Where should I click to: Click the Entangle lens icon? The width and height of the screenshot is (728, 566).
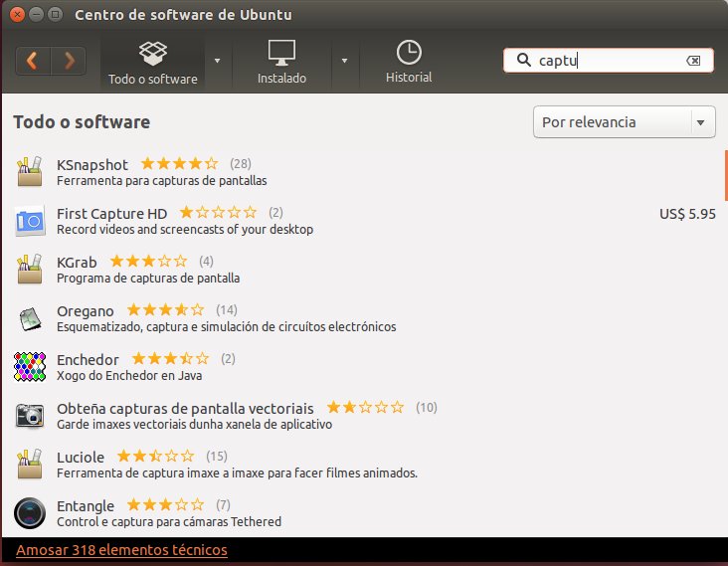point(30,513)
